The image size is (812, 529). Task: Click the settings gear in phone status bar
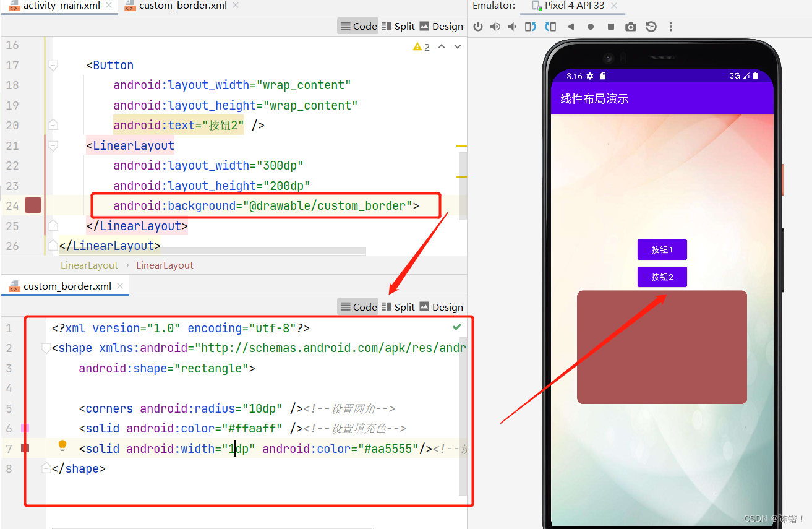point(590,76)
